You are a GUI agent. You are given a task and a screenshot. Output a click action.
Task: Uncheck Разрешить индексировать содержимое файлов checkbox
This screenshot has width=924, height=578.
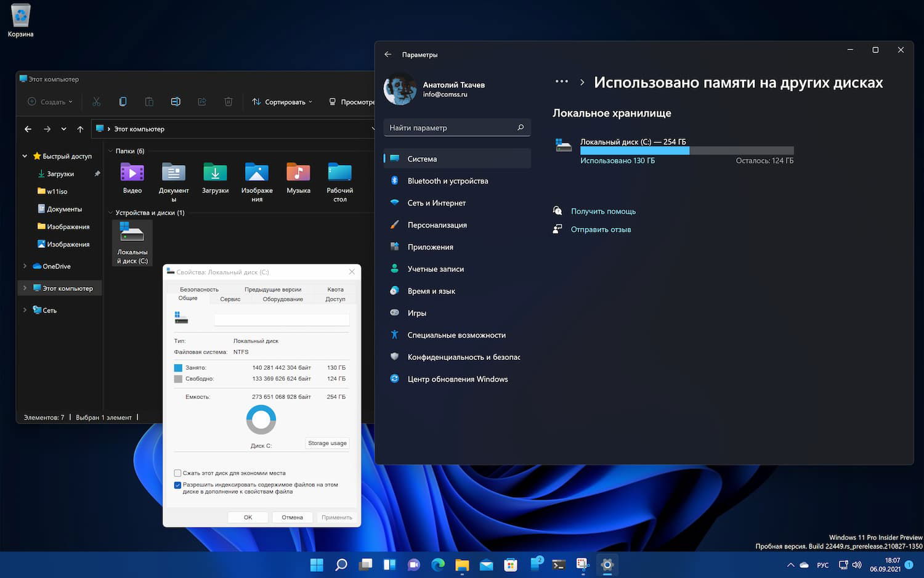[178, 485]
